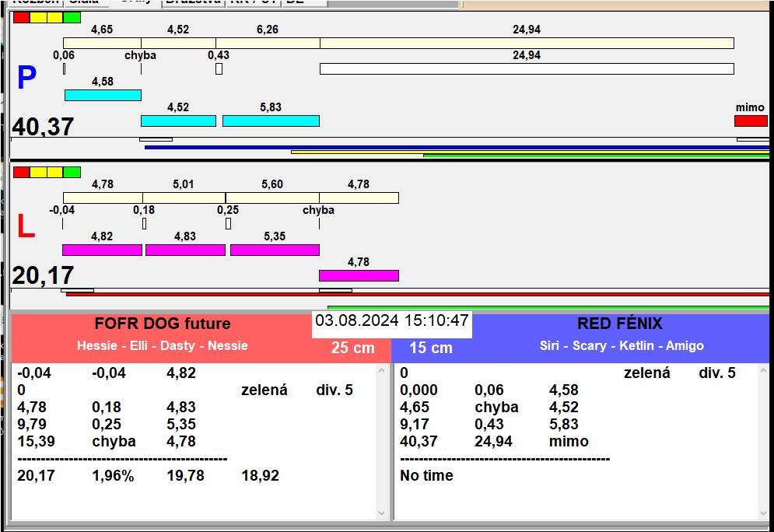The height and width of the screenshot is (532, 774).
Task: Click the large 20,17 total time in lane L
Action: (x=43, y=275)
